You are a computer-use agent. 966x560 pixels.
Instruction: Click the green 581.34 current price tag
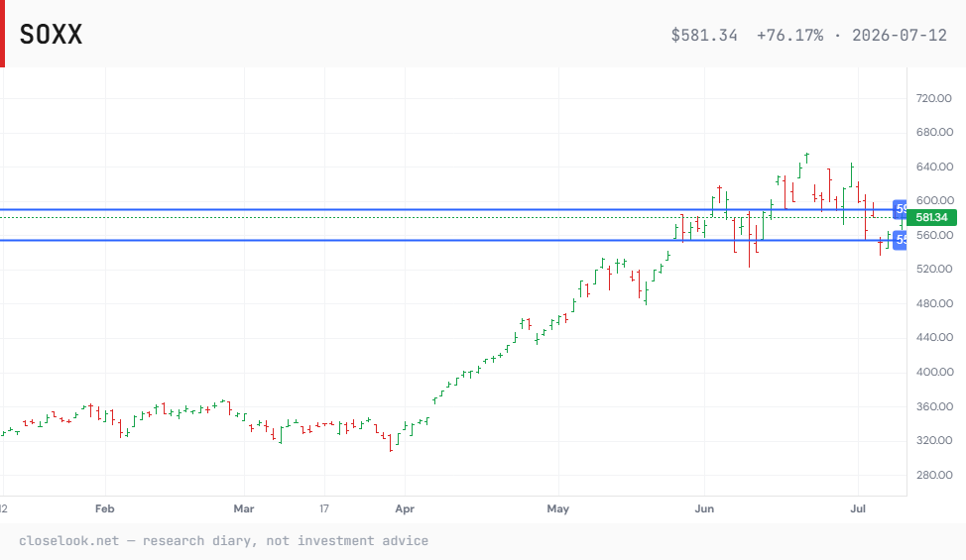coord(931,217)
